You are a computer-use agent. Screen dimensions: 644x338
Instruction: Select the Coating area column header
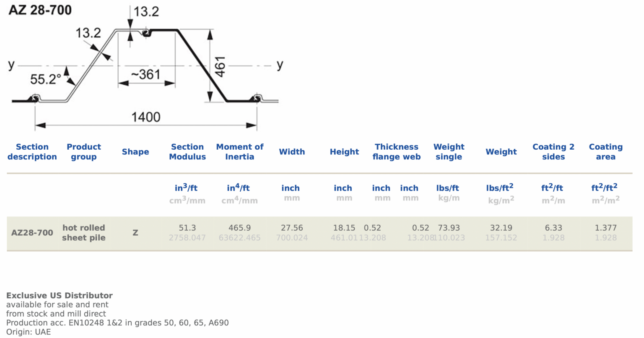point(606,152)
